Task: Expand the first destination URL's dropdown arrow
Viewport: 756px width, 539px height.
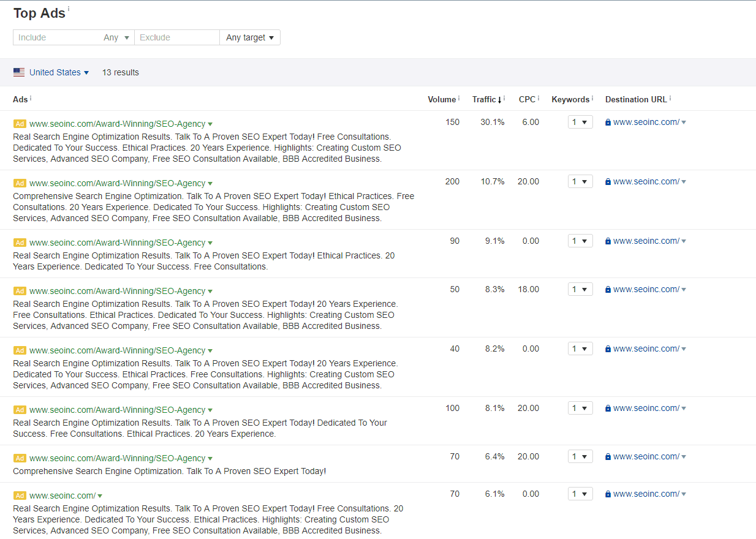Action: coord(684,122)
